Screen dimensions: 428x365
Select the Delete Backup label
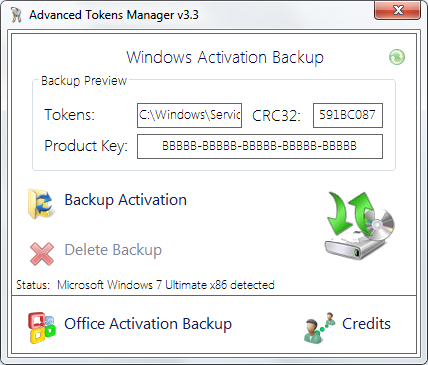113,250
